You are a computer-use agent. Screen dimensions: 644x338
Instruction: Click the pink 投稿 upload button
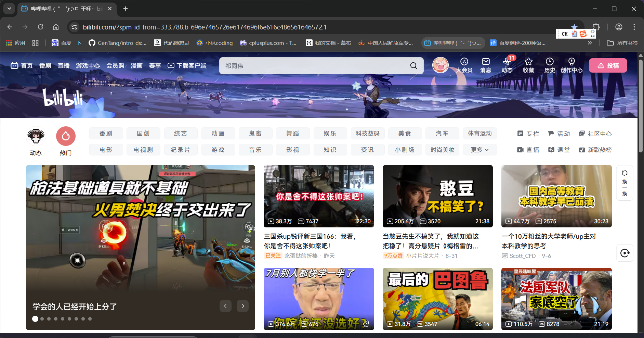608,65
